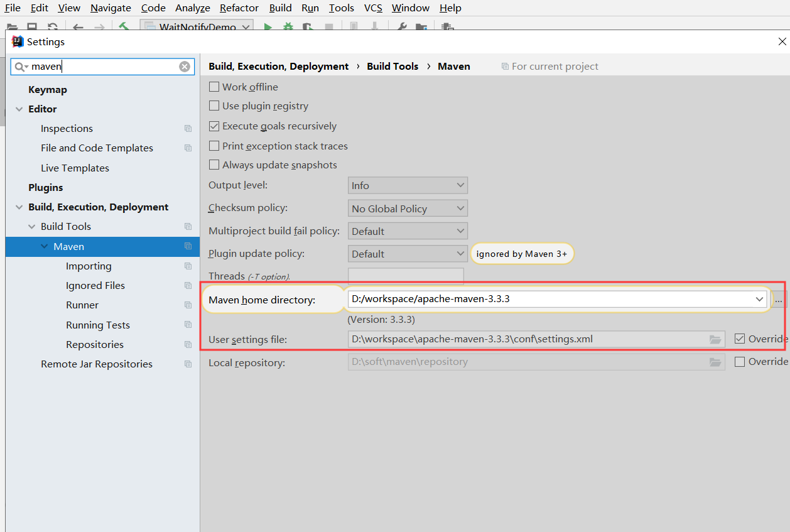Click project-level icon beside Build Tools
The height and width of the screenshot is (532, 790).
(x=188, y=227)
